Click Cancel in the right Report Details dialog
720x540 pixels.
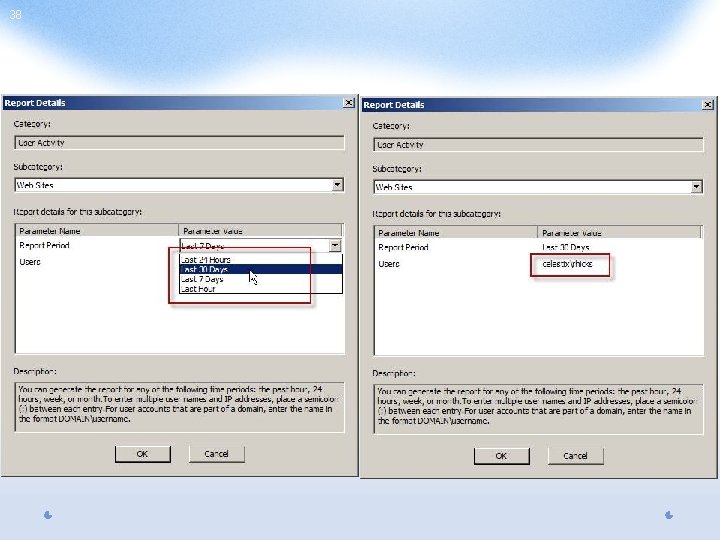[575, 456]
